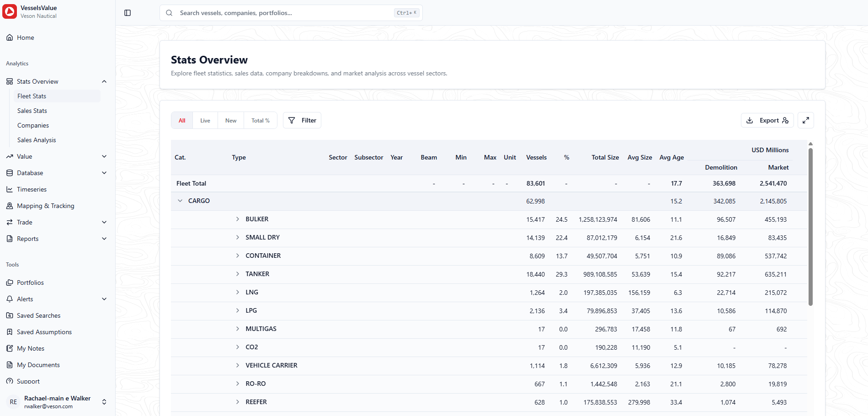Collapse the CARGO category row
The height and width of the screenshot is (416, 868).
[180, 201]
